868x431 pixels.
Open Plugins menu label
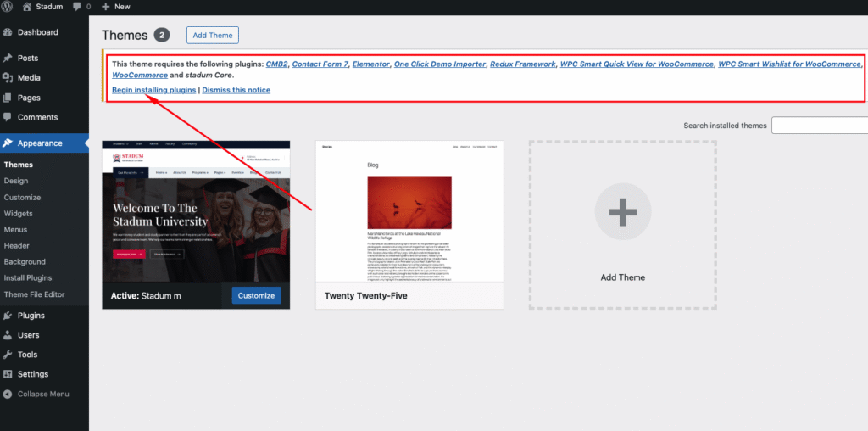31,316
